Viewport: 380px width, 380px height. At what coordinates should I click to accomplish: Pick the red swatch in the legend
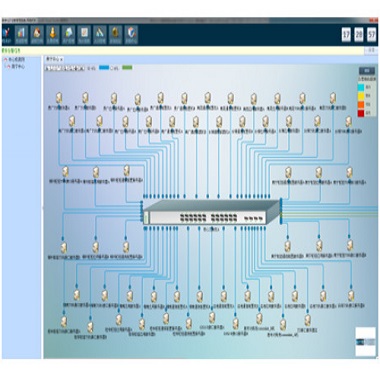[x=361, y=113]
